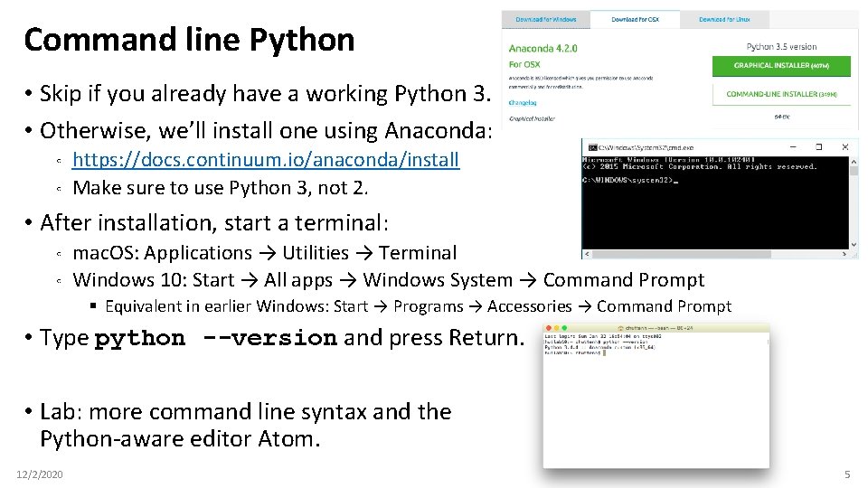Screen dimensions: 868x488
Task: Click the slide page number 5
Action: tap(847, 474)
